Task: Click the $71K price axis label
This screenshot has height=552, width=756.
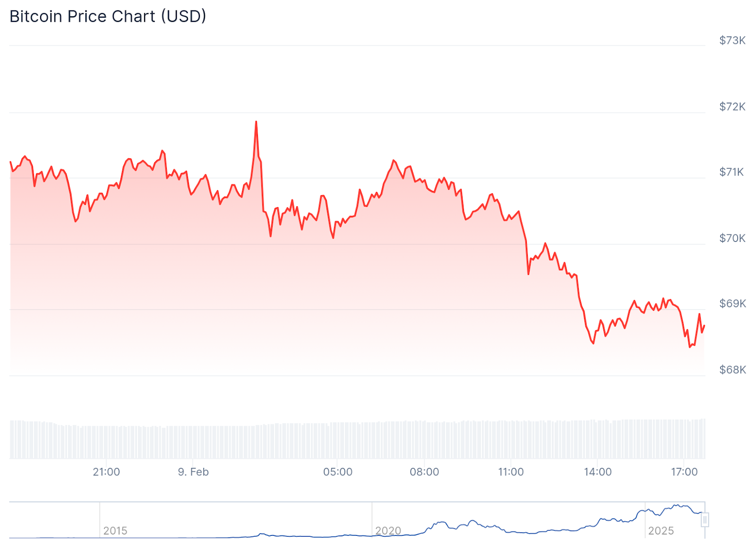Action: [x=732, y=172]
